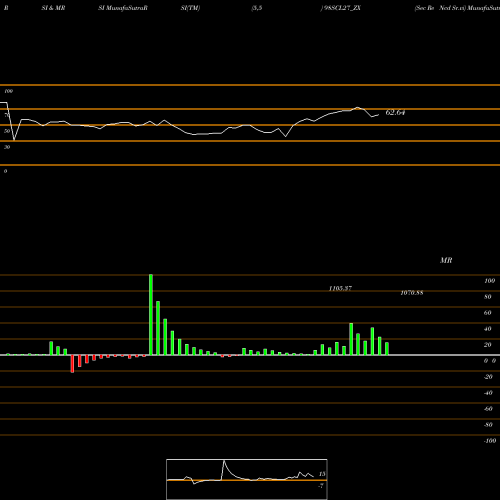Image resolution: width=500 pixels, height=500 pixels.
Task: Click the MR axis value 60
Action: pos(488,313)
